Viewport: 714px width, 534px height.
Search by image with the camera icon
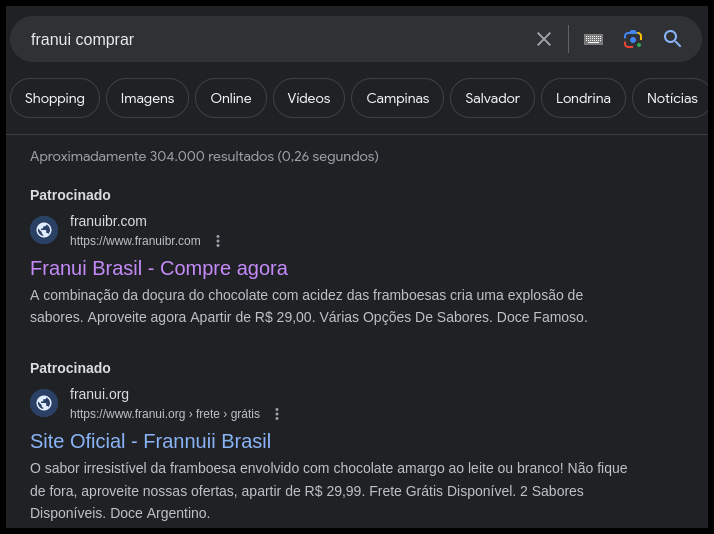point(633,39)
